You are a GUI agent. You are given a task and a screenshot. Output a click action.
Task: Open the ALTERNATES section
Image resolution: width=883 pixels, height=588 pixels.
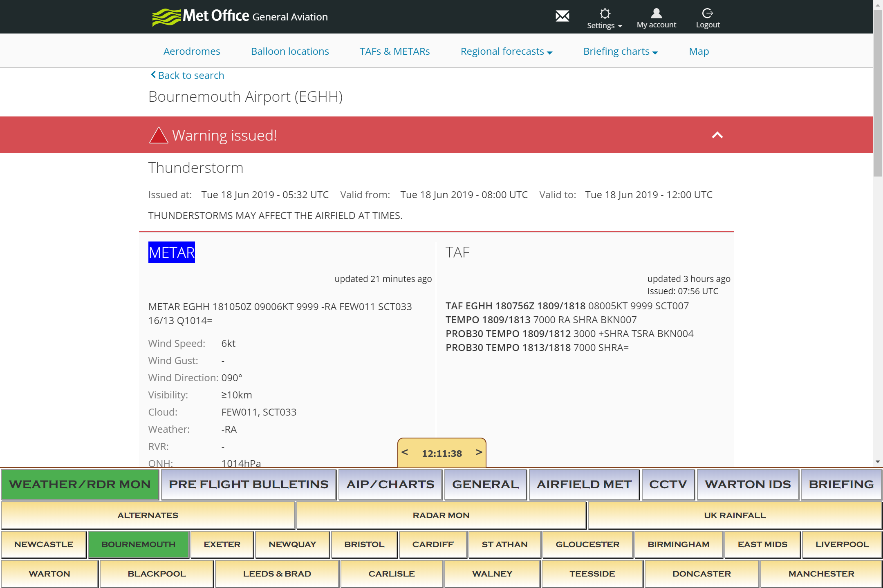[148, 516]
